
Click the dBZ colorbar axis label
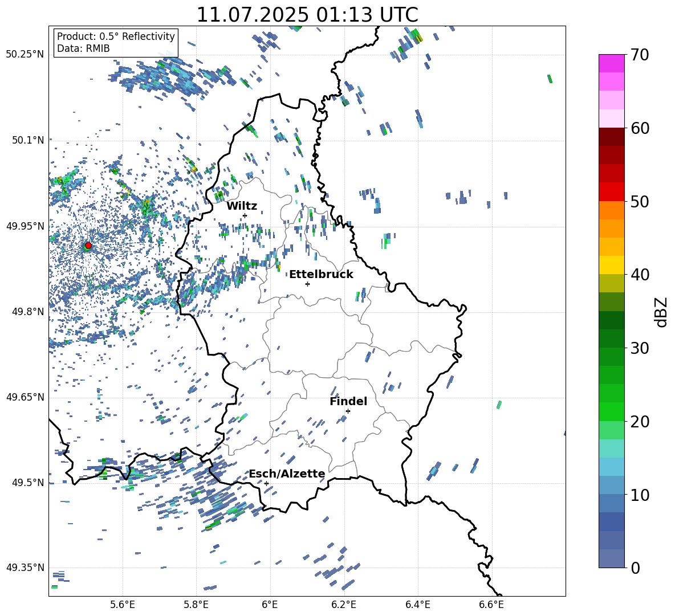(x=661, y=312)
